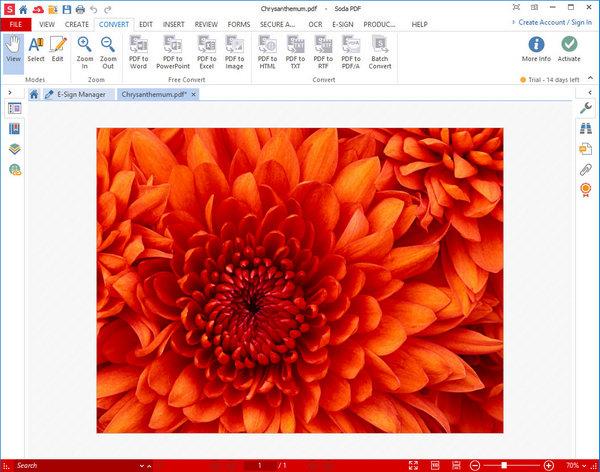Open the page thumbnails side panel
Screen dimensions: 600x472
(15, 109)
